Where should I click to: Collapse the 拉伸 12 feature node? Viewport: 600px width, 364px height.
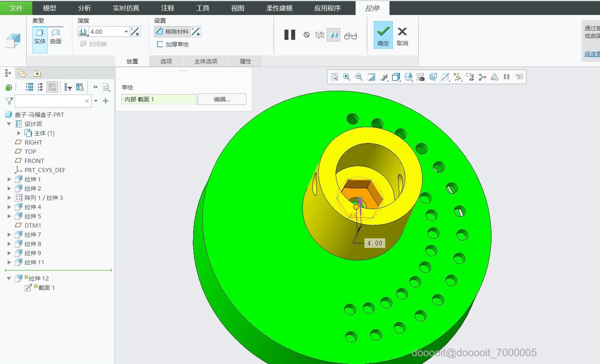click(x=9, y=278)
